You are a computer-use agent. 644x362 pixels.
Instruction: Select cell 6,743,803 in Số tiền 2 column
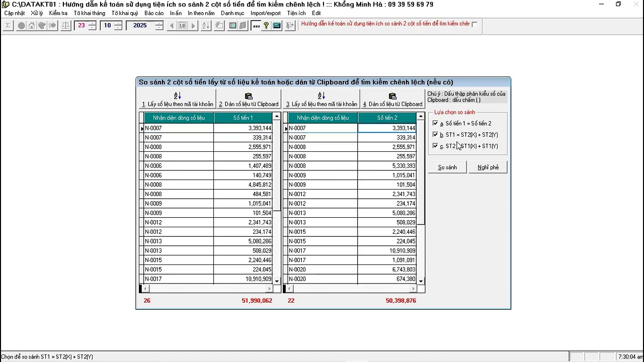coord(387,269)
